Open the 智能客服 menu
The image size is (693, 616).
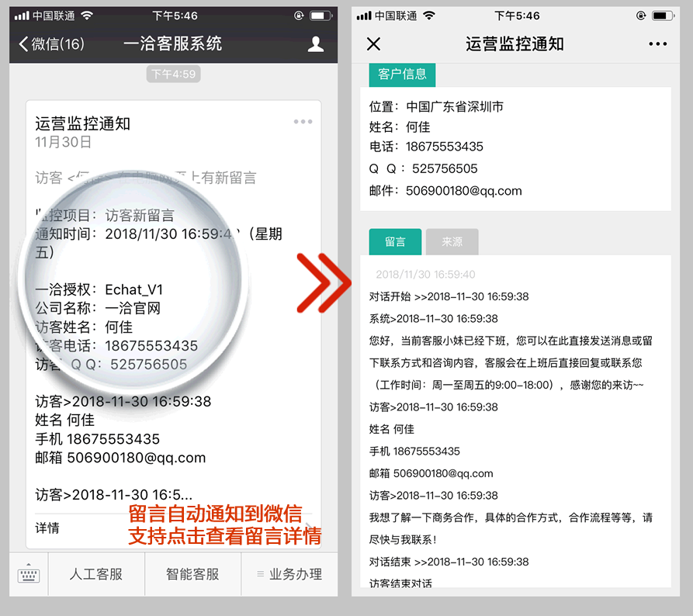(192, 574)
